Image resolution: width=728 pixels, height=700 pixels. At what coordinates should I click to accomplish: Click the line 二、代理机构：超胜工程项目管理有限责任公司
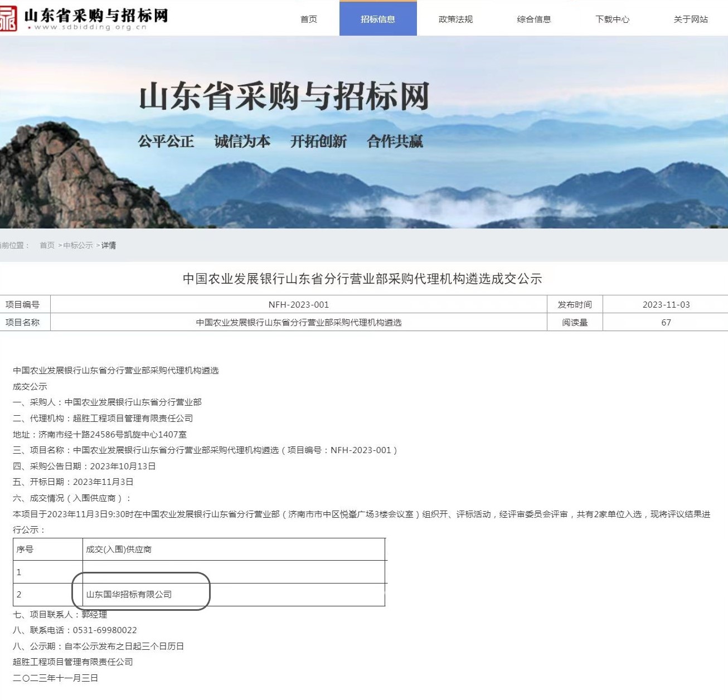point(103,418)
